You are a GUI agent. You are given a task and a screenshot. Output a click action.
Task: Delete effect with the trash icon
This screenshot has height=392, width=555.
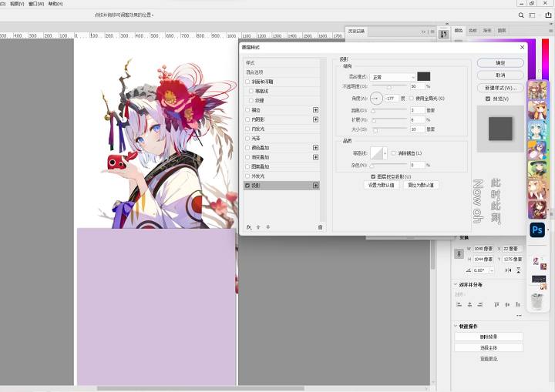click(x=320, y=227)
